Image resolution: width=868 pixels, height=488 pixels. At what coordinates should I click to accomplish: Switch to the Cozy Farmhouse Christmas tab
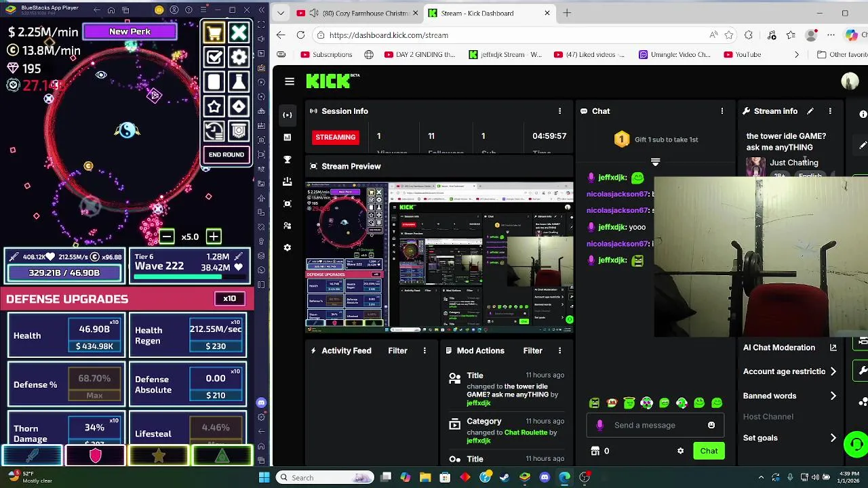coord(359,13)
